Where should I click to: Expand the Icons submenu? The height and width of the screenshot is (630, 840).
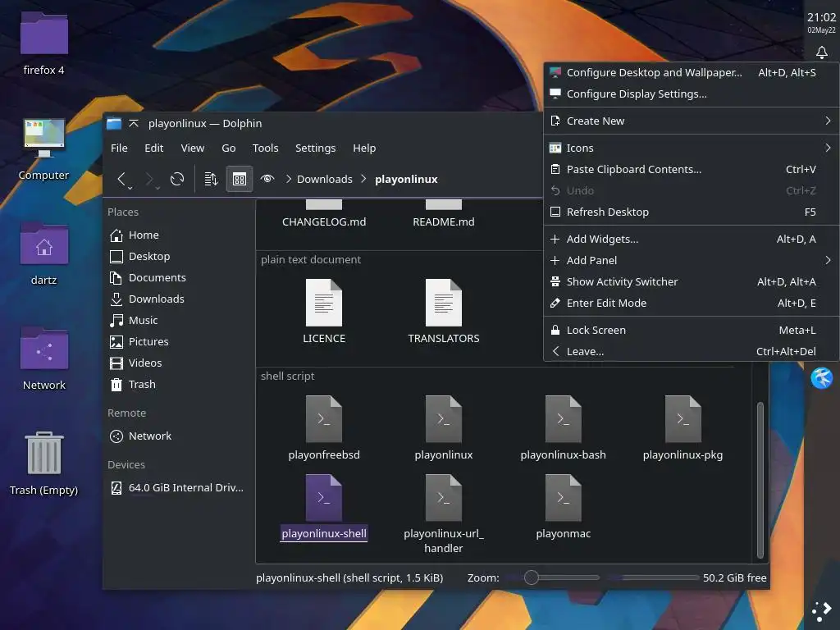pos(691,148)
